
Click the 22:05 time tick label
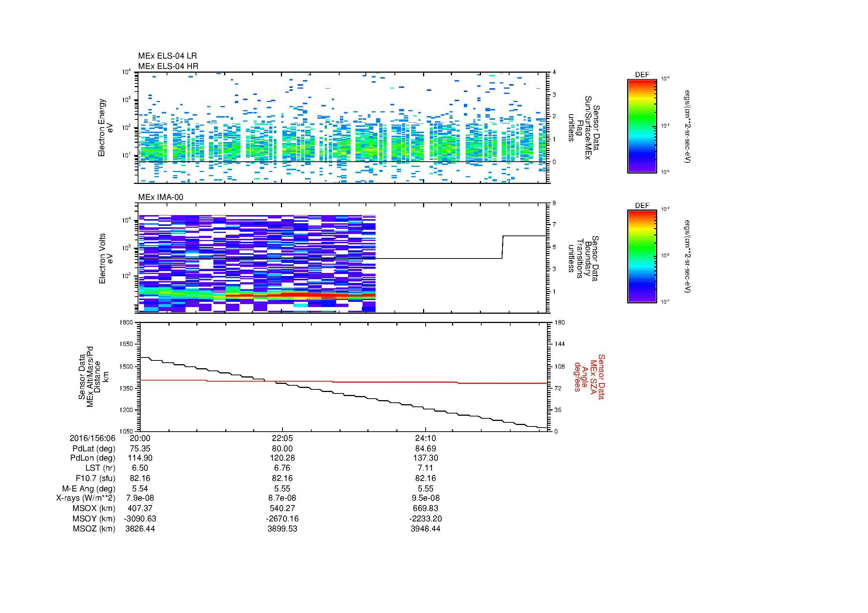[x=282, y=438]
